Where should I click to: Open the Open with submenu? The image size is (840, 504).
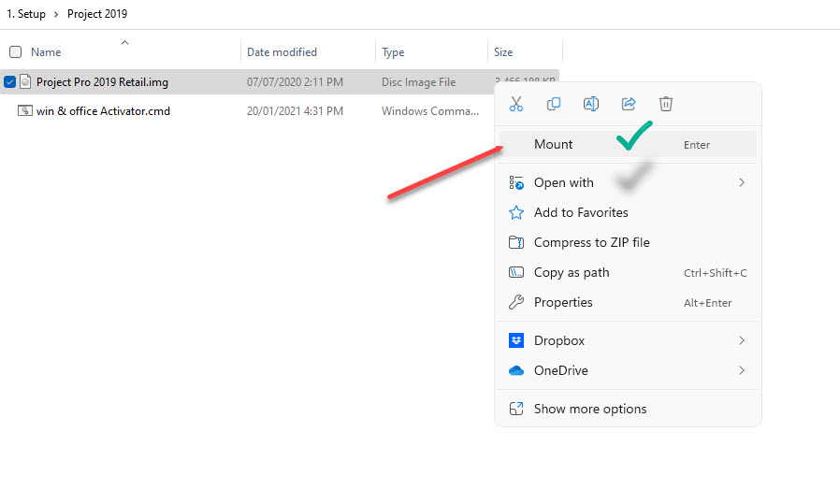tap(628, 182)
